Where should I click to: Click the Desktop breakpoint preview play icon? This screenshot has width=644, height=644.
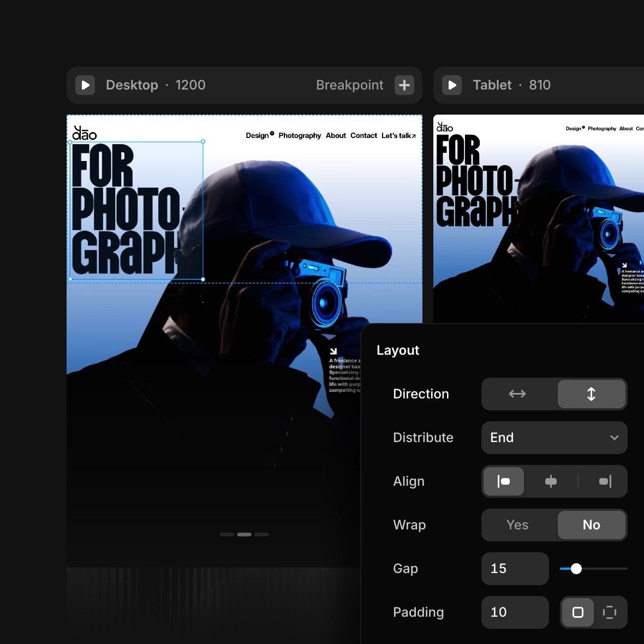click(x=85, y=85)
